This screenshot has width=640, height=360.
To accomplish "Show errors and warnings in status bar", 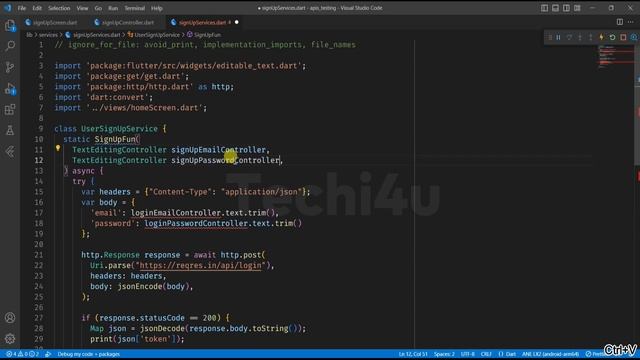I will tap(22, 354).
